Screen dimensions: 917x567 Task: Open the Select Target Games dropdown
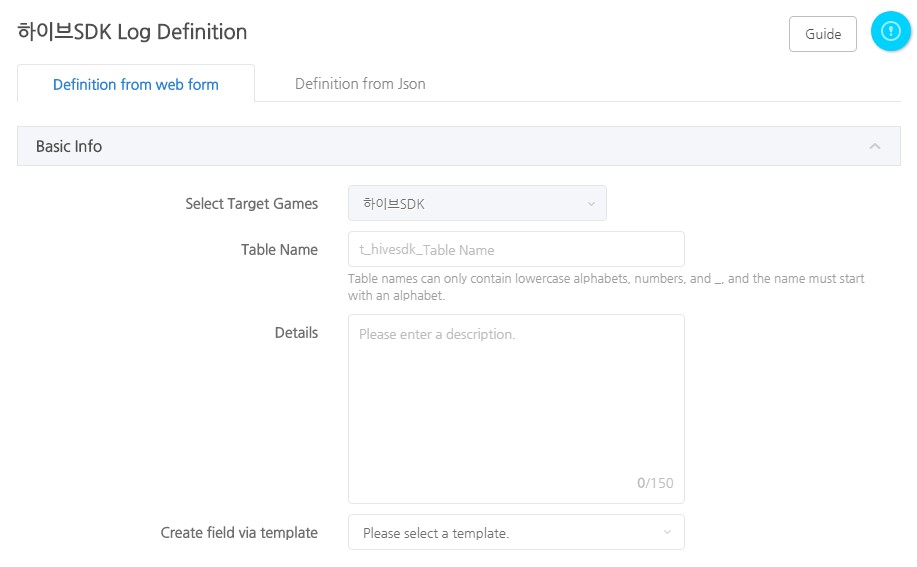coord(476,204)
